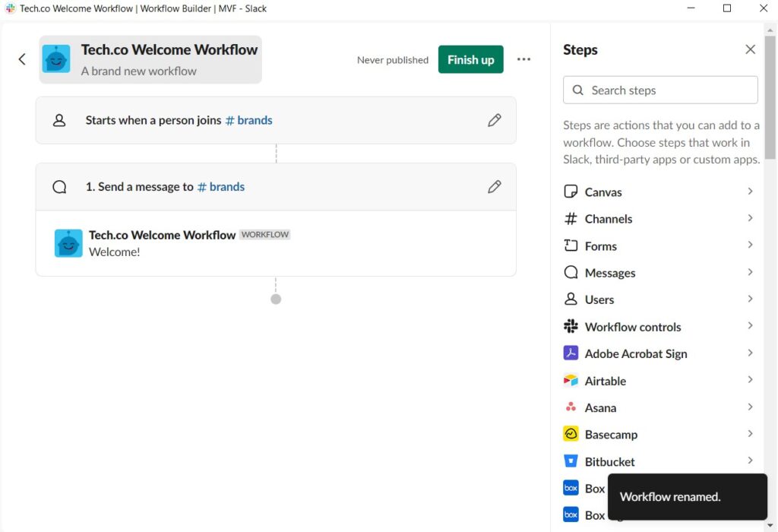Select the Channels steps icon

coord(571,218)
